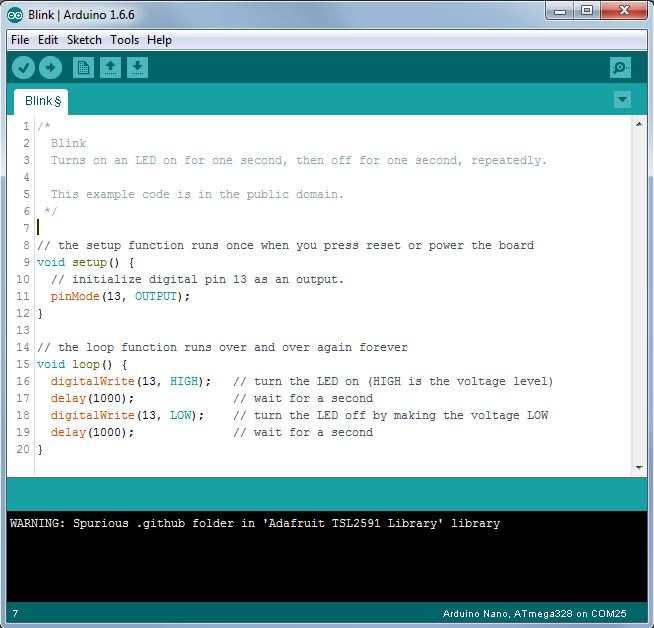Image resolution: width=654 pixels, height=628 pixels.
Task: Click 'void setup() {' on line 9
Action: (x=86, y=262)
